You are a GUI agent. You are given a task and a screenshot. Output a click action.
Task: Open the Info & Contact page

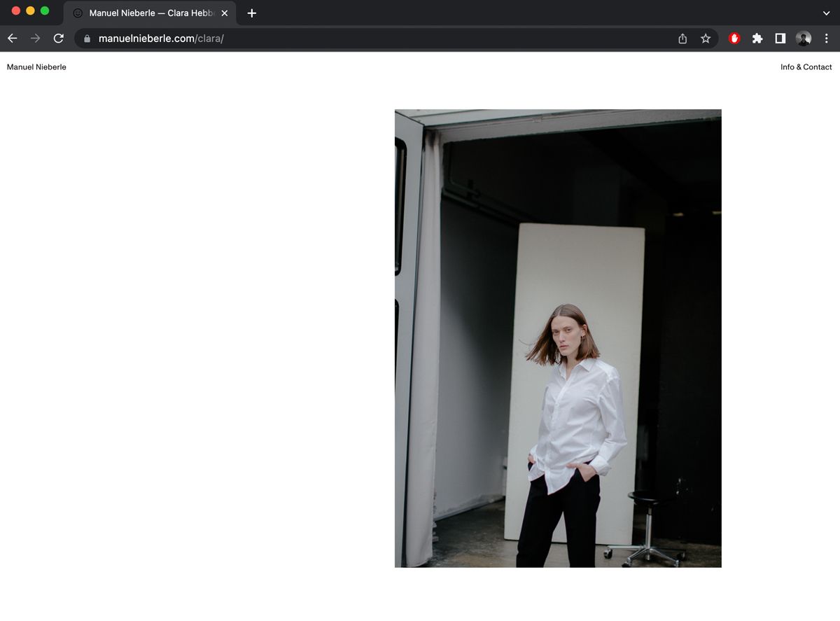(x=806, y=67)
